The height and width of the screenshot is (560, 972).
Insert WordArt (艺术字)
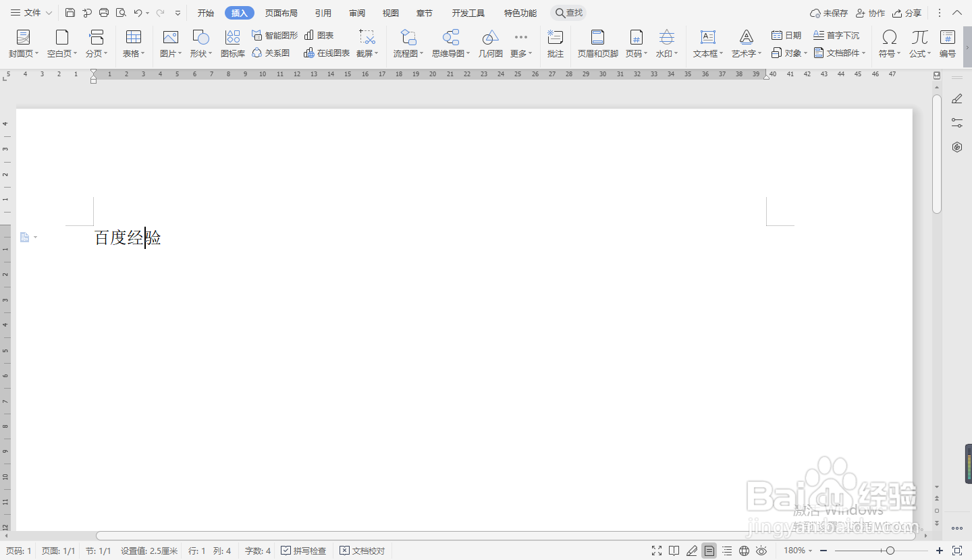click(x=747, y=44)
